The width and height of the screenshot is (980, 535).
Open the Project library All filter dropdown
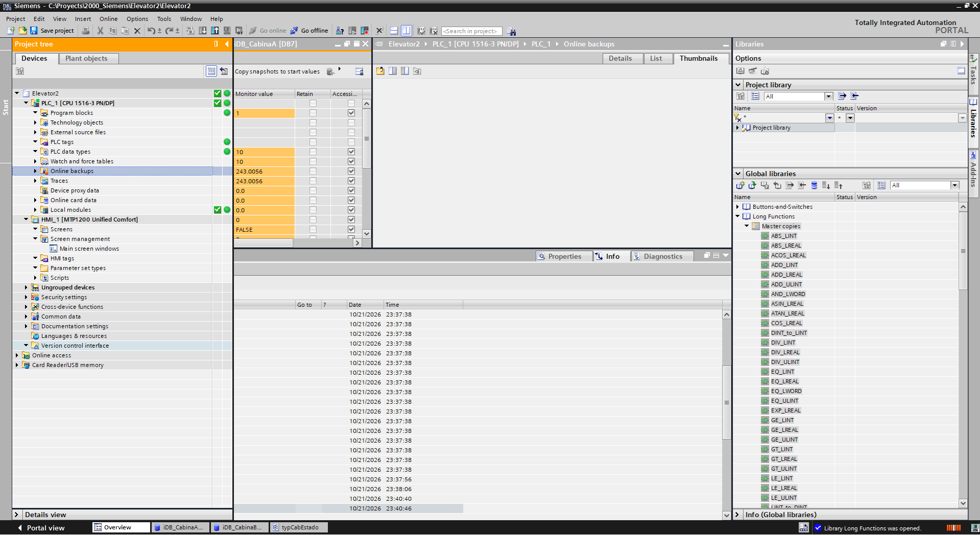click(828, 96)
